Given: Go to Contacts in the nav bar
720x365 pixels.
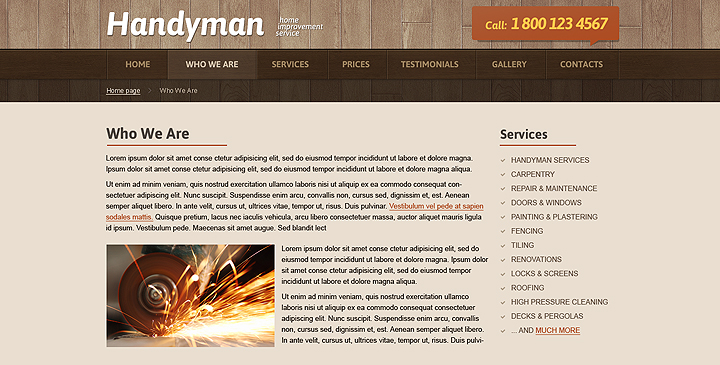Looking at the screenshot, I should click(x=581, y=64).
